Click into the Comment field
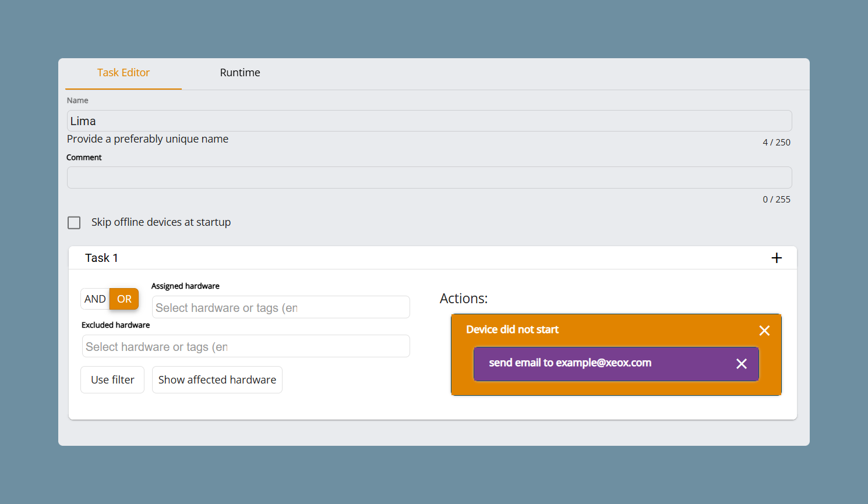This screenshot has width=868, height=504. point(429,178)
